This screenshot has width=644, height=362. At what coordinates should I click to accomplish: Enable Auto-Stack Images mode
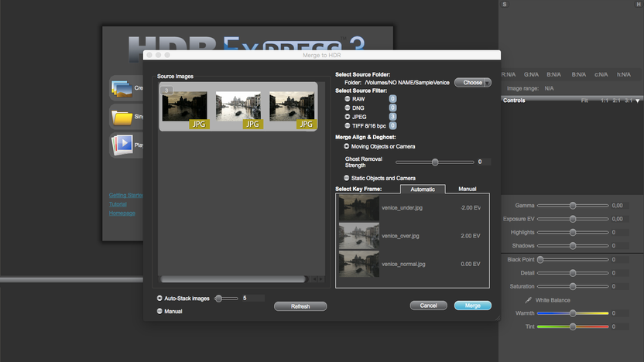159,299
